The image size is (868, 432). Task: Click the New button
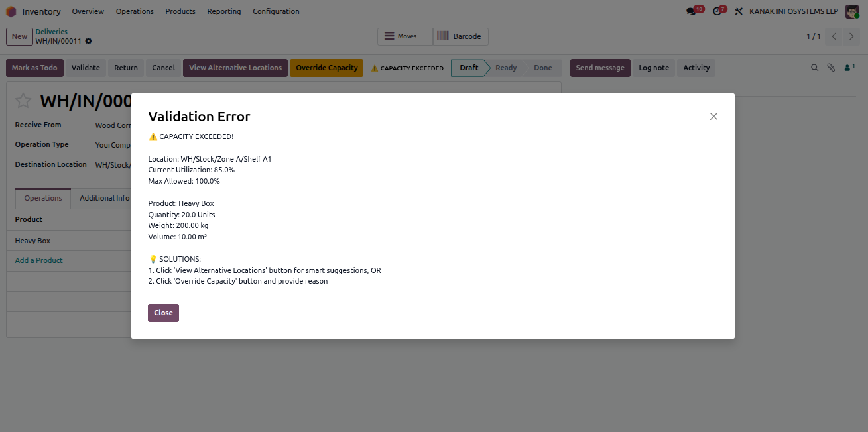pos(20,36)
